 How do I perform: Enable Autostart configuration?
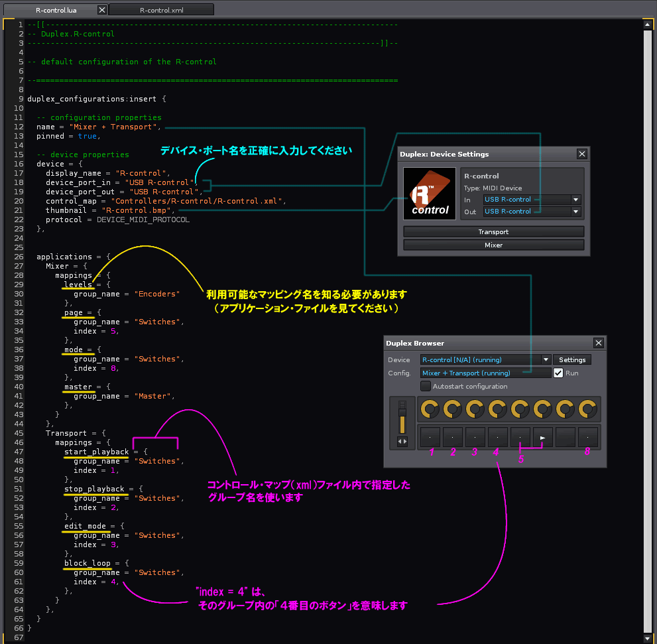click(x=425, y=386)
